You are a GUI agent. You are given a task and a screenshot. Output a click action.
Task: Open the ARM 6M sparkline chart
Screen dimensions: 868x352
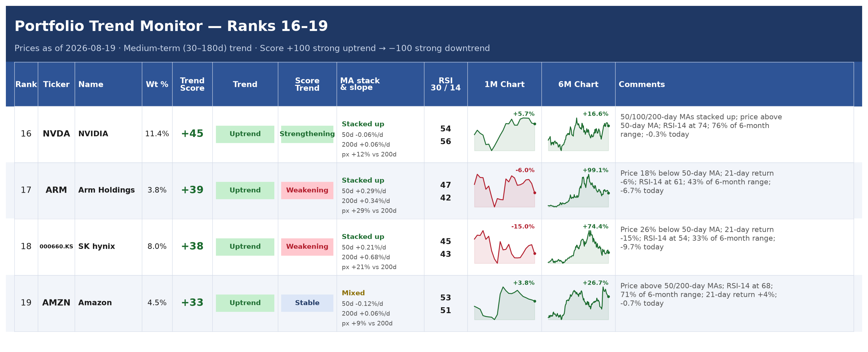click(x=578, y=190)
